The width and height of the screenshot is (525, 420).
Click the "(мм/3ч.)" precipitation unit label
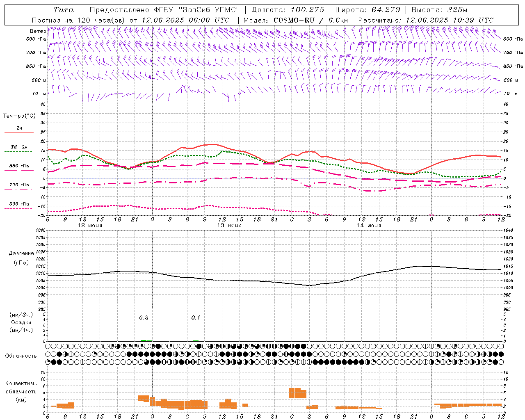(x=21, y=315)
